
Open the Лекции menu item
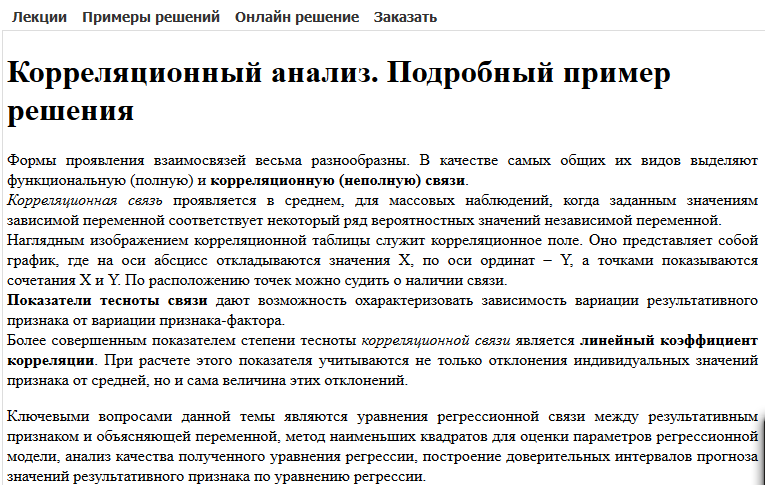pos(39,17)
